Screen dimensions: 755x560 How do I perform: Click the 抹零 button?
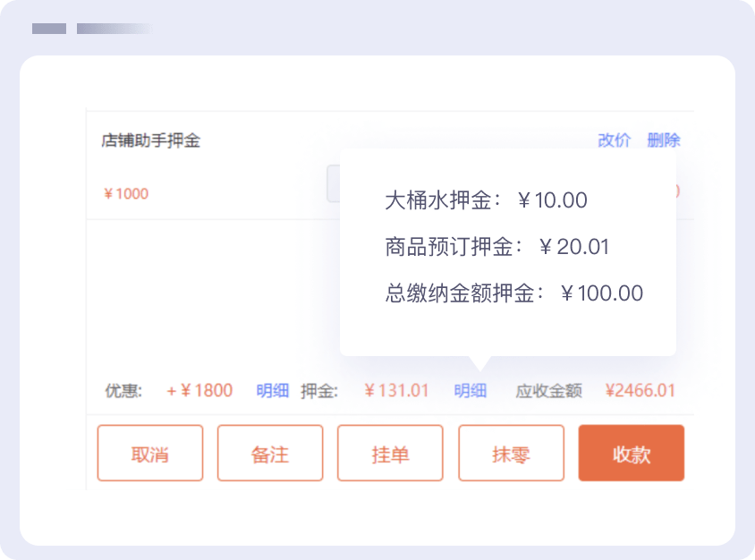pyautogui.click(x=511, y=454)
